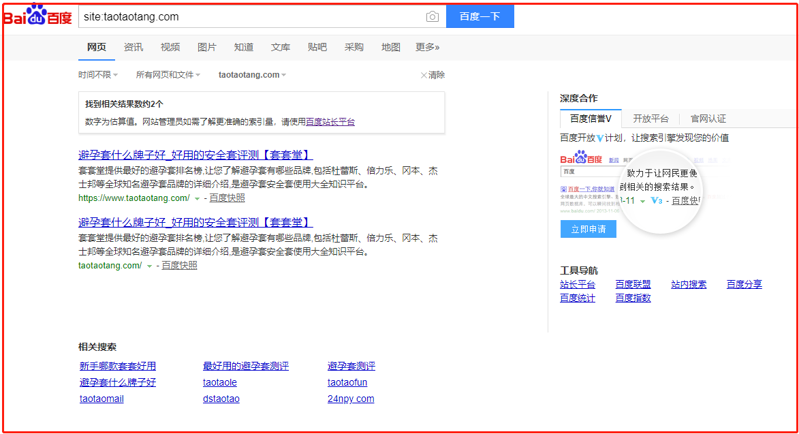Click the 立即申请 button
The height and width of the screenshot is (434, 799).
[588, 229]
